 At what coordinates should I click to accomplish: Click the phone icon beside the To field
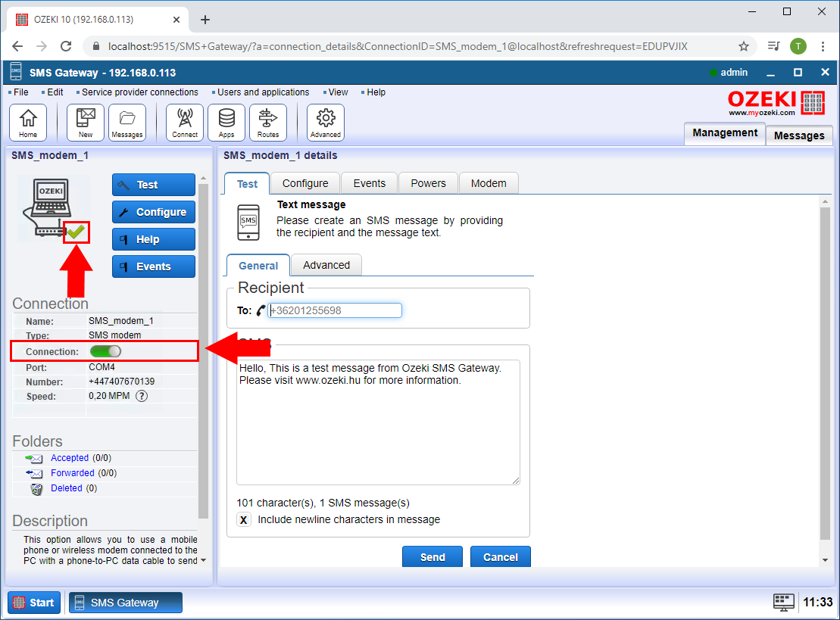click(261, 310)
